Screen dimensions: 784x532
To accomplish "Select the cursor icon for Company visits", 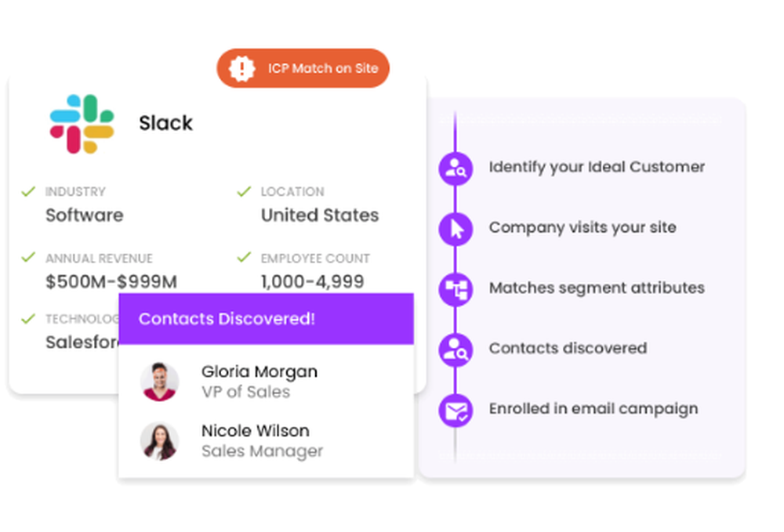I will [x=456, y=228].
